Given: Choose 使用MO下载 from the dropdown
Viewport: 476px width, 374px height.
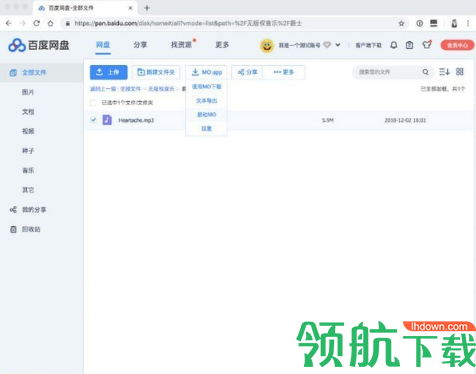Looking at the screenshot, I should (207, 87).
